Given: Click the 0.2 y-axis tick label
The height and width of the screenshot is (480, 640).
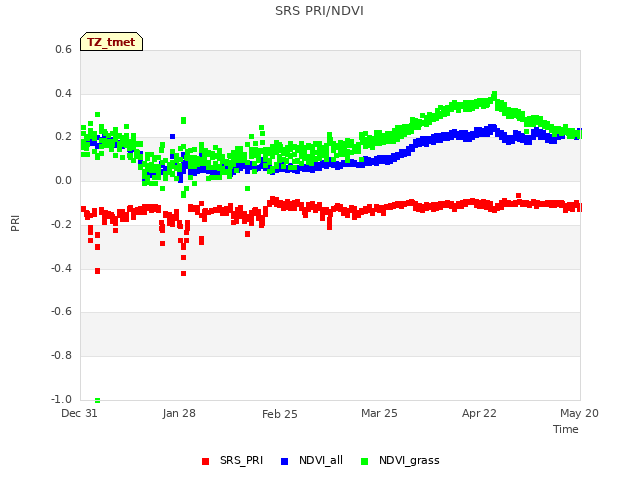Looking at the screenshot, I should coord(63,137).
